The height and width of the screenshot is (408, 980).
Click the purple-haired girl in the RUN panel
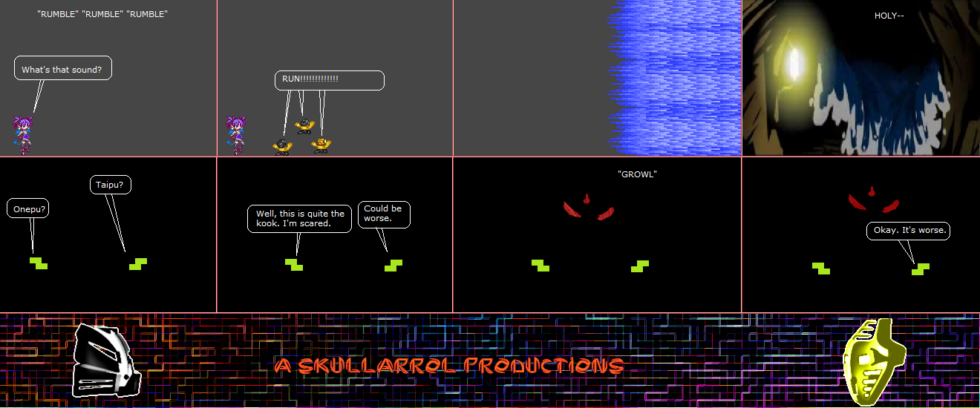pos(236,135)
